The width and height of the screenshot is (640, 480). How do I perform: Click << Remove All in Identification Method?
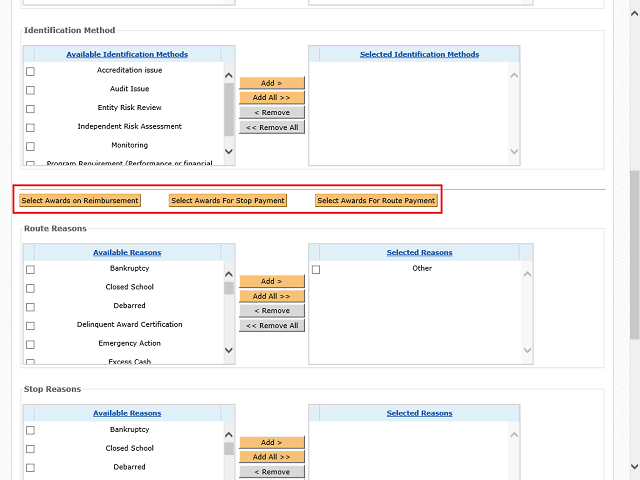272,127
